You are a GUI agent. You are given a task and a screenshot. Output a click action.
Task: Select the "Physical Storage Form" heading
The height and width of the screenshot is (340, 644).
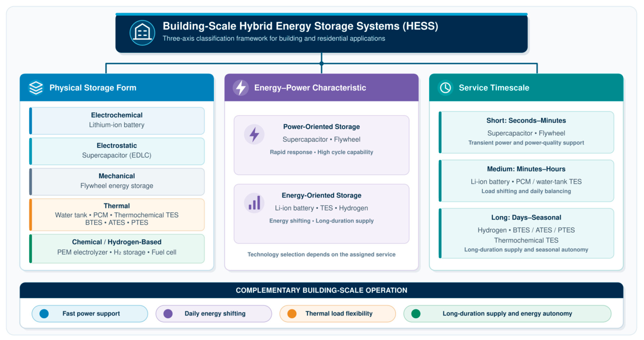[93, 88]
